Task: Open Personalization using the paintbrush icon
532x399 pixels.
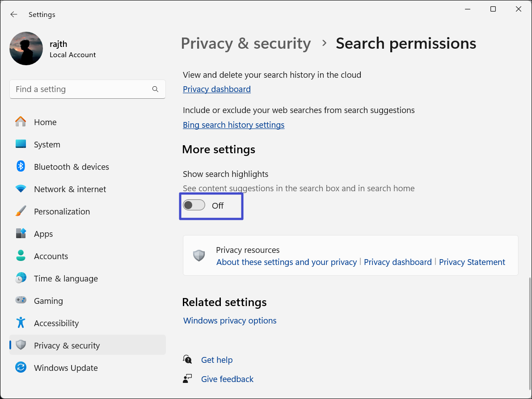Action: (x=21, y=211)
